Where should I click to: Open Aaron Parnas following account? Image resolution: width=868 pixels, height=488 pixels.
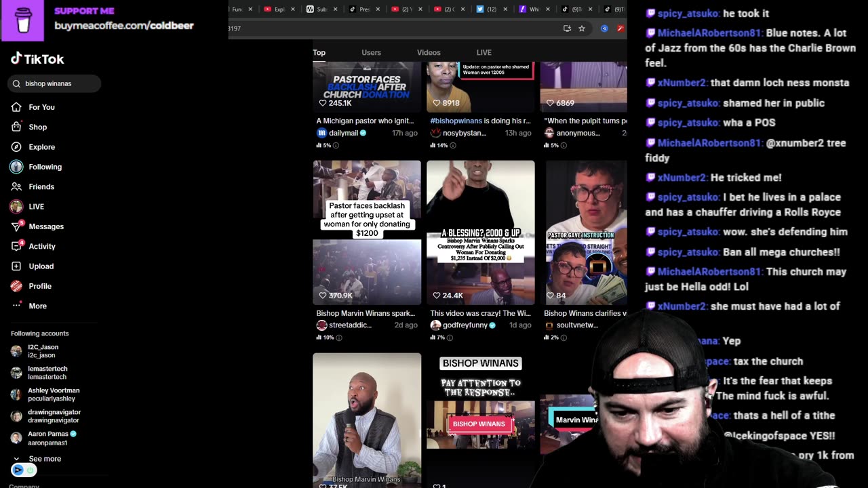(43, 438)
